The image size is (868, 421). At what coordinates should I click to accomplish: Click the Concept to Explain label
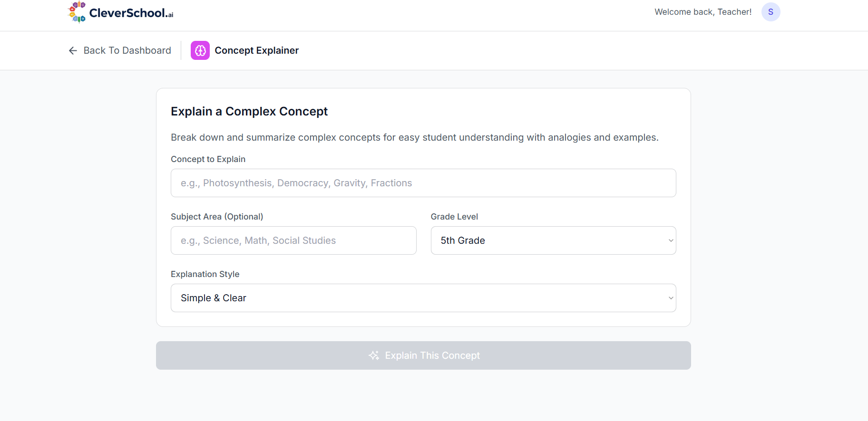click(208, 159)
